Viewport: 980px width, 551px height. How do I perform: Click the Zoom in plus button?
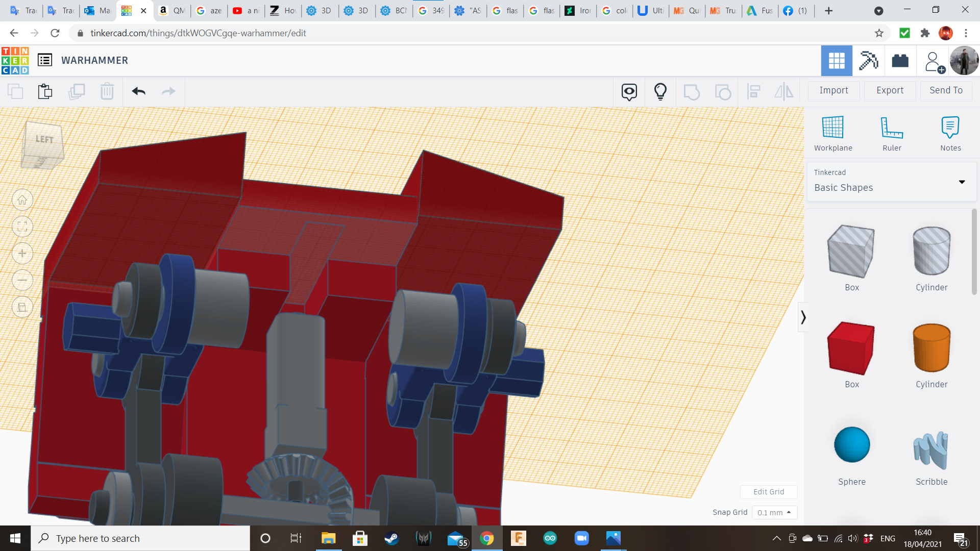[22, 254]
